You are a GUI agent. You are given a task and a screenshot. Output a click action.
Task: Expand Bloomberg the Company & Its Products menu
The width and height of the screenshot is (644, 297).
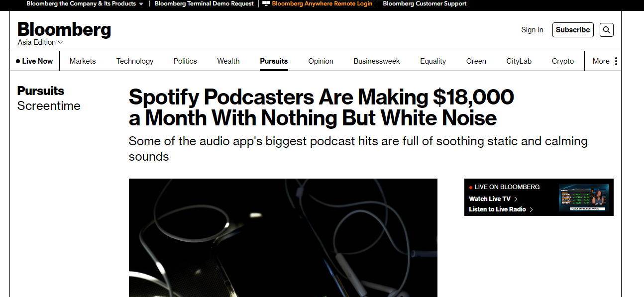click(x=85, y=3)
